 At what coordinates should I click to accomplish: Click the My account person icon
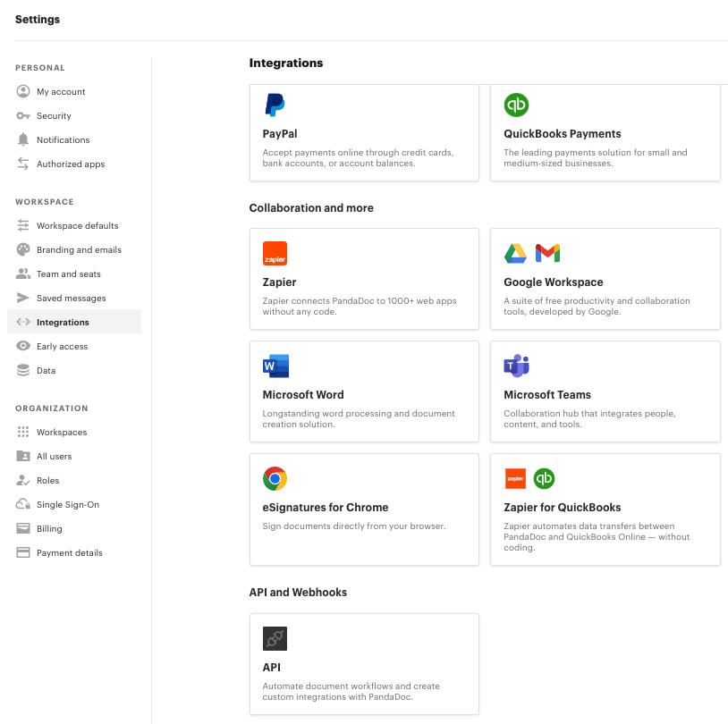click(x=23, y=91)
